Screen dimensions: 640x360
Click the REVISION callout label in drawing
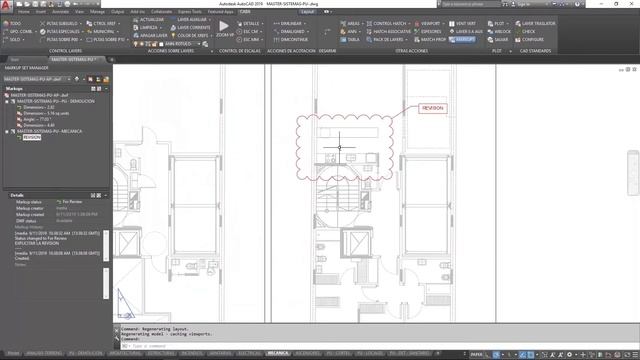click(433, 108)
